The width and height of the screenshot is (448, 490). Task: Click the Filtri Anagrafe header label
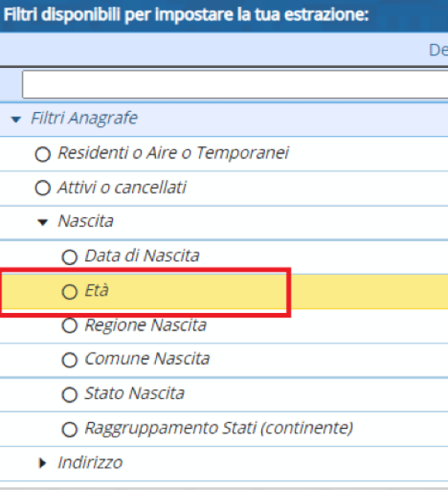pyautogui.click(x=84, y=118)
